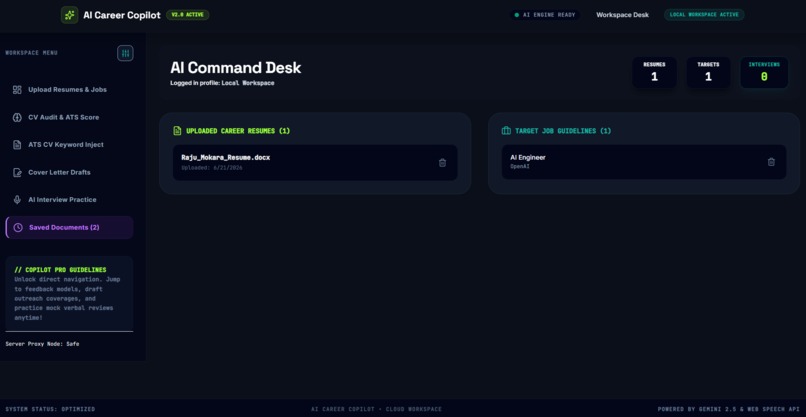Click 'Server Proxy Node: Safe' text
Image resolution: width=806 pixels, height=417 pixels.
click(x=43, y=343)
